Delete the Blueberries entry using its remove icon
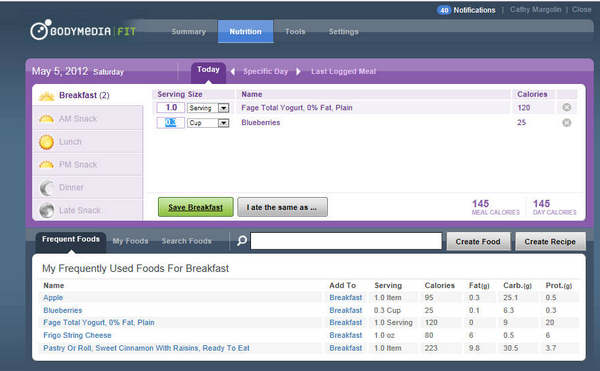600x371 pixels. coord(567,123)
